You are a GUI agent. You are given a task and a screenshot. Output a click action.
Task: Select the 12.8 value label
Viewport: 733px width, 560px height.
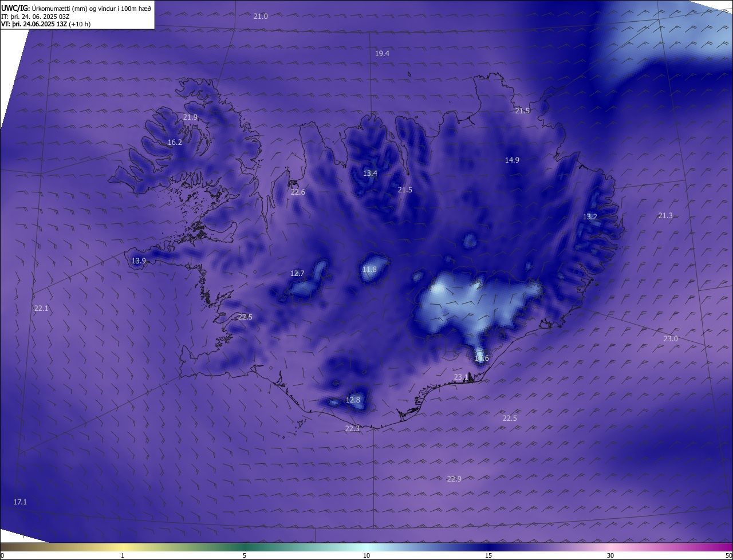tap(353, 400)
